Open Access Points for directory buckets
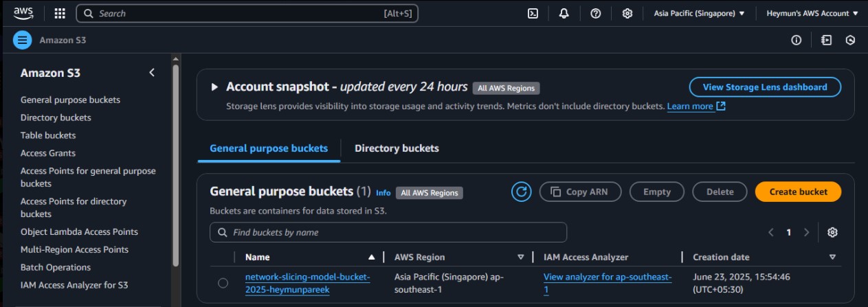The width and height of the screenshot is (868, 307). click(x=74, y=207)
